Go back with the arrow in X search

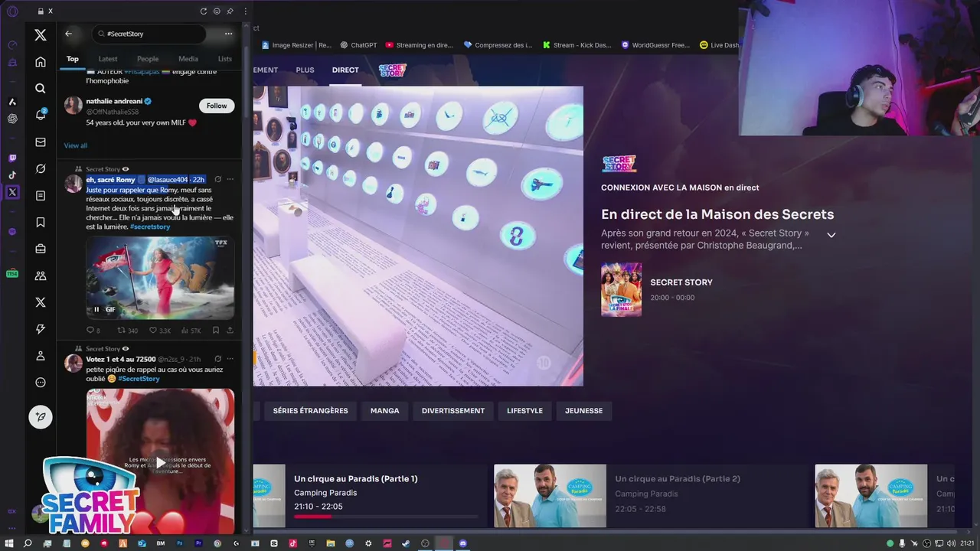[x=68, y=34]
